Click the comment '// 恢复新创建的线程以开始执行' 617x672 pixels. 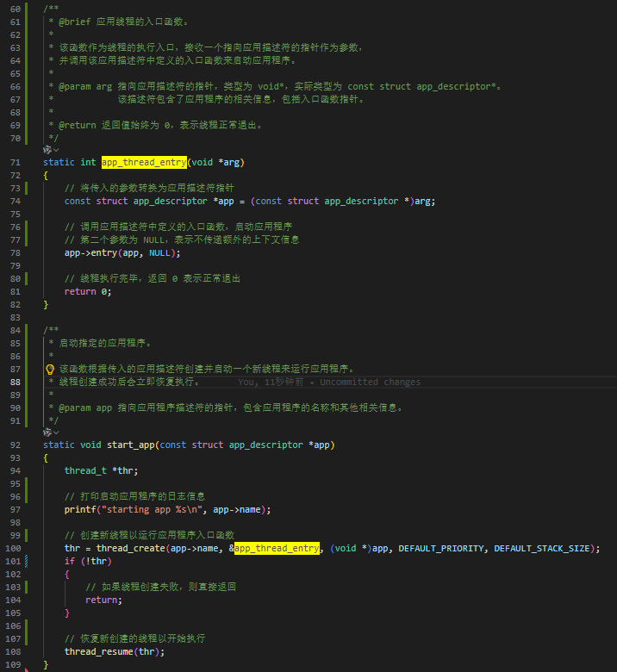(135, 638)
